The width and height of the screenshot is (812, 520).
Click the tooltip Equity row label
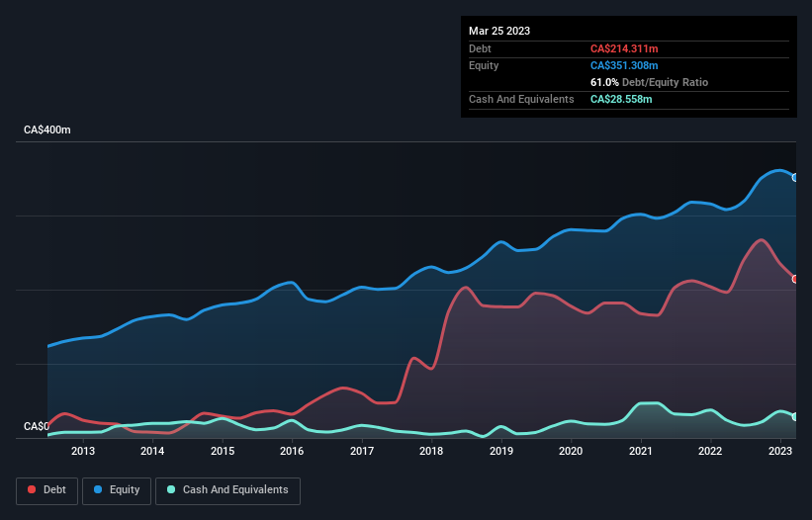pos(484,65)
